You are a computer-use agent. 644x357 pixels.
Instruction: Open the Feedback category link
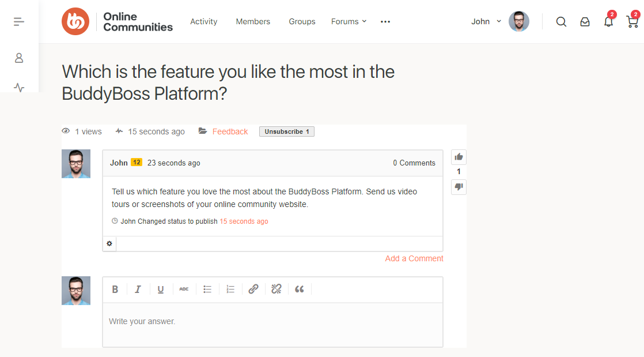[x=230, y=131]
